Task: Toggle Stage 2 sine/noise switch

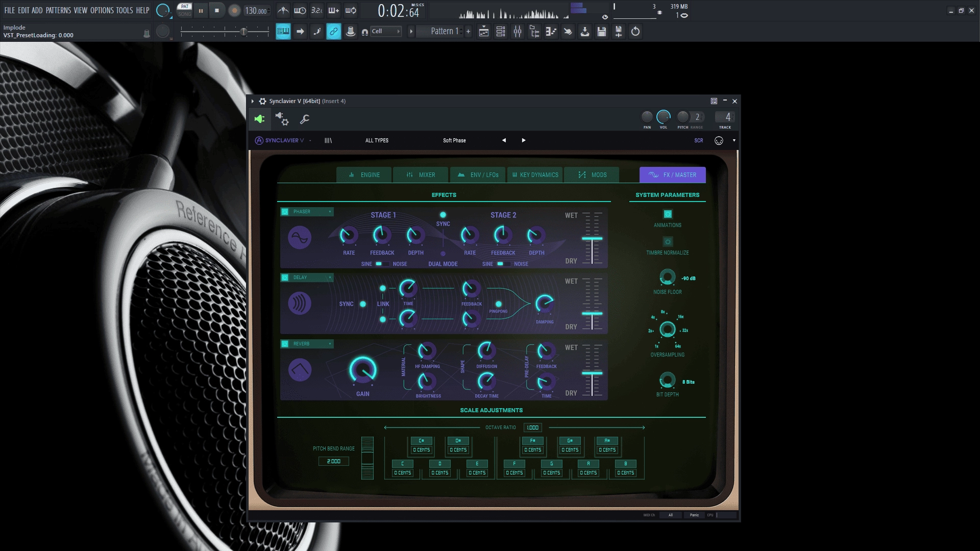Action: [x=503, y=264]
